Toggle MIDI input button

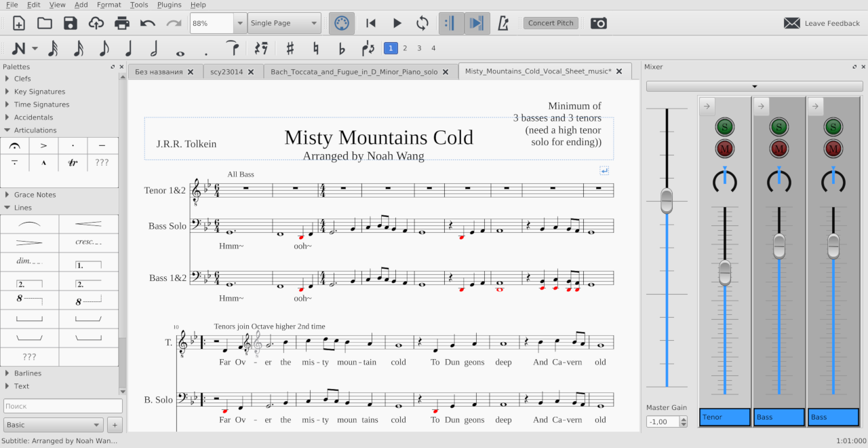(342, 23)
